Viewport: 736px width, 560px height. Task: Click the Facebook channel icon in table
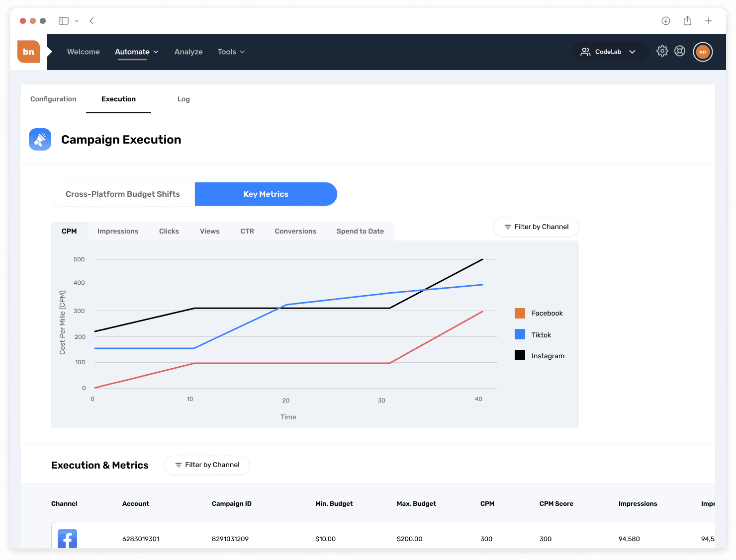[67, 539]
